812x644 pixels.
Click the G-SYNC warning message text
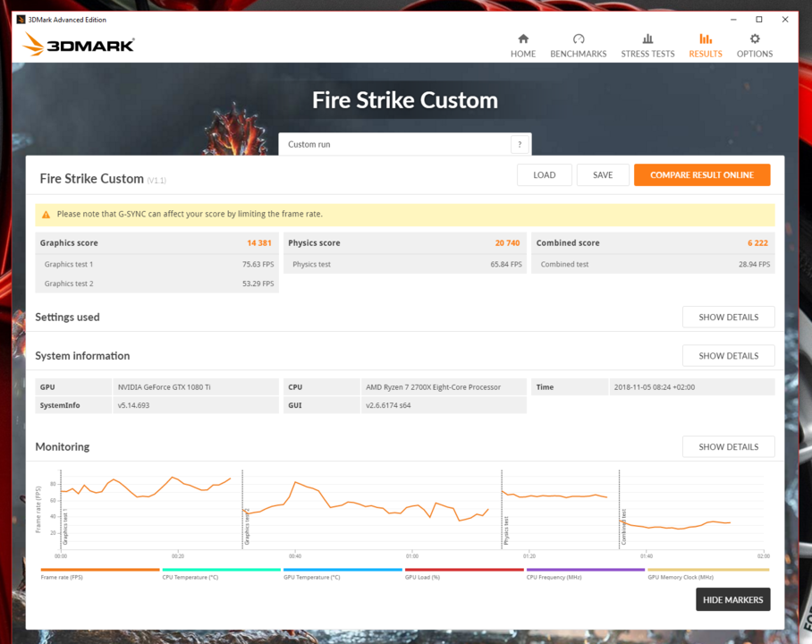[190, 214]
